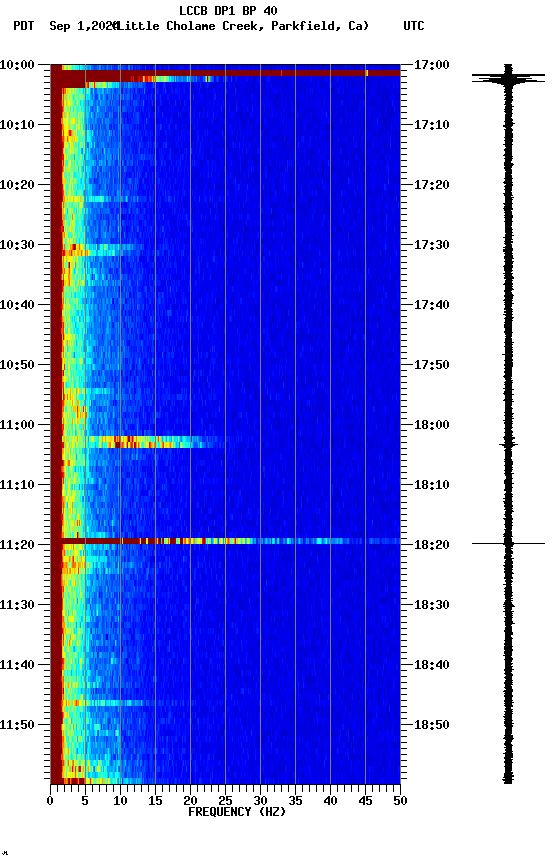Click the 10:20 PDT time label
The image size is (552, 864).
click(17, 185)
